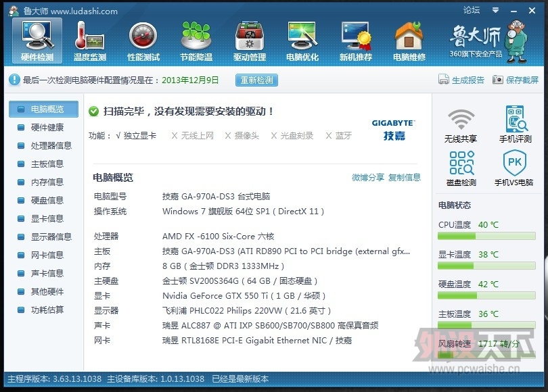Open the 新机推荐 new PC recommendations
The image size is (548, 392).
tap(356, 41)
